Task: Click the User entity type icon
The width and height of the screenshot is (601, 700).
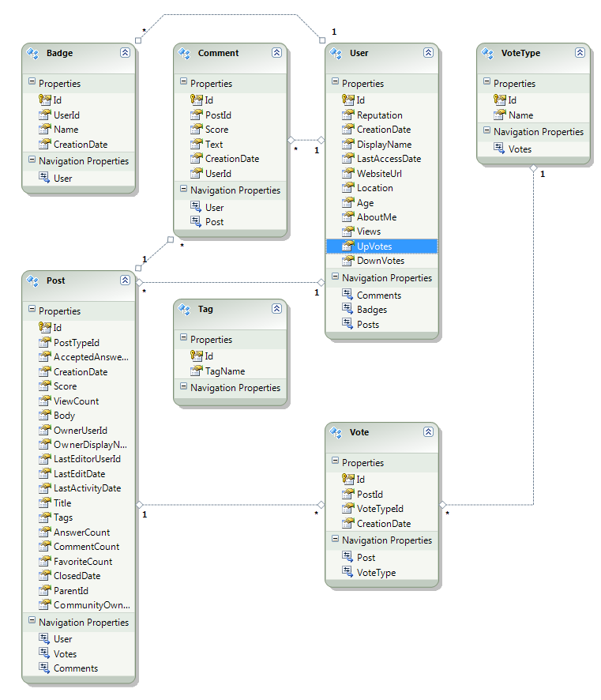Action: pos(336,54)
